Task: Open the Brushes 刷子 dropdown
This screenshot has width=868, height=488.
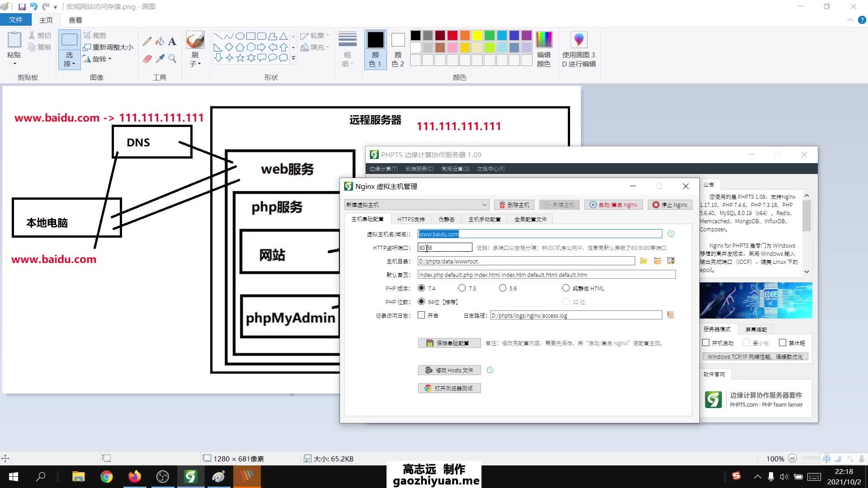Action: pyautogui.click(x=195, y=60)
